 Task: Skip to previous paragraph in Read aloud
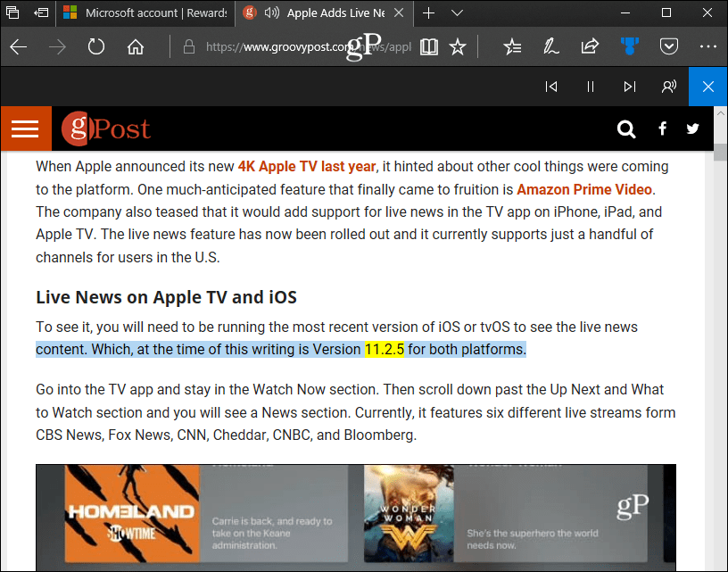551,87
